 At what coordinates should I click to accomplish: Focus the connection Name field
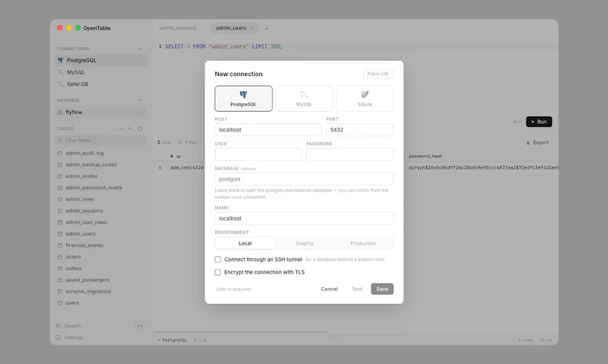(x=304, y=218)
